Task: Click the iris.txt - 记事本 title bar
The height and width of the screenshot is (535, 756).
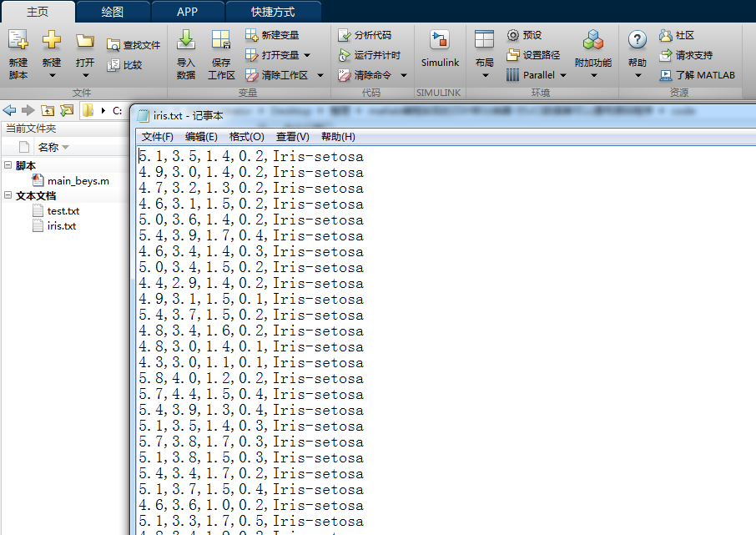Action: pos(188,116)
